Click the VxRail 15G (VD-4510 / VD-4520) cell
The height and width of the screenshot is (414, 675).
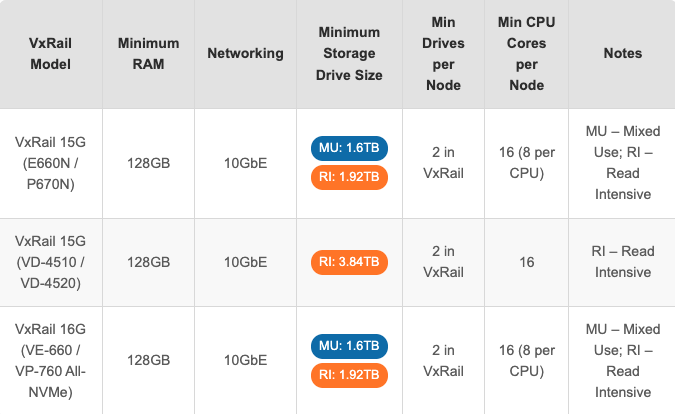(x=49, y=262)
